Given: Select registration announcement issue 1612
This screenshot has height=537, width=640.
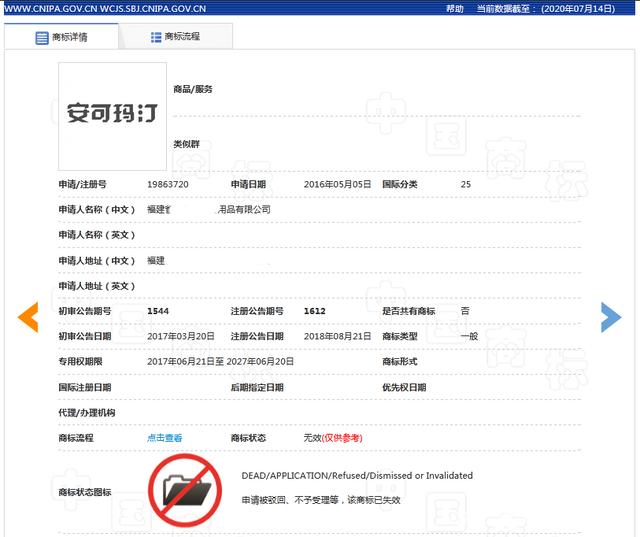Looking at the screenshot, I should click(x=315, y=311).
